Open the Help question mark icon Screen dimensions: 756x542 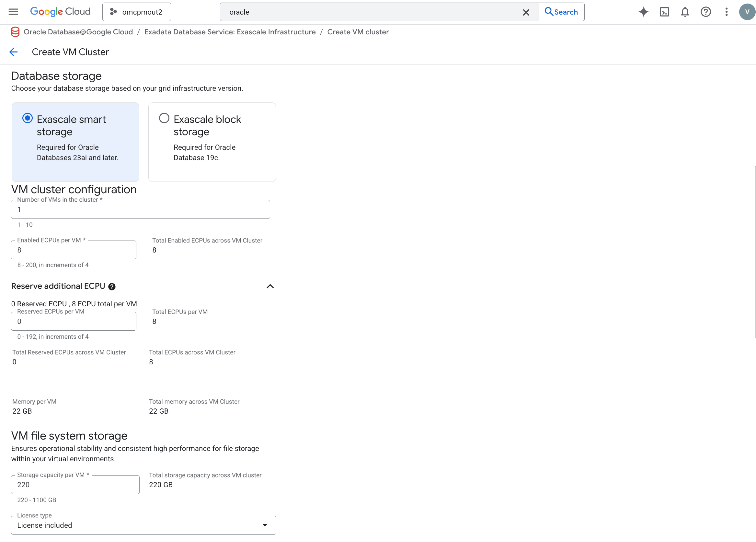point(706,12)
